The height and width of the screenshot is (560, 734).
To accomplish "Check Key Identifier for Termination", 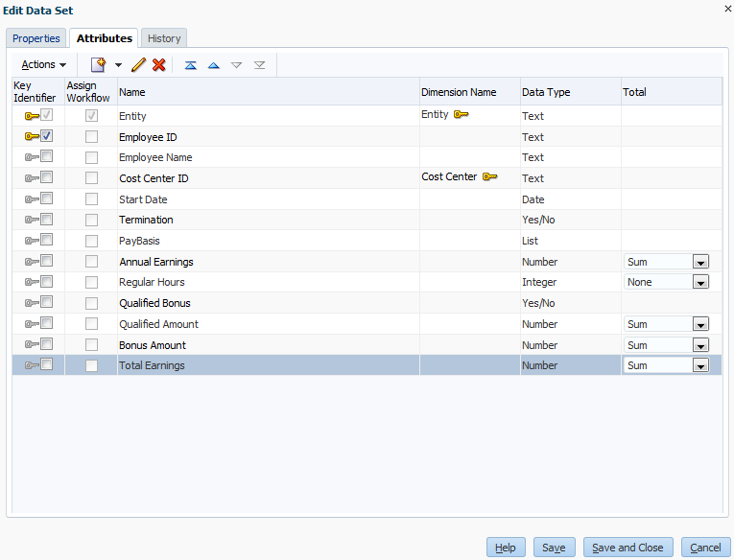I will tap(46, 219).
